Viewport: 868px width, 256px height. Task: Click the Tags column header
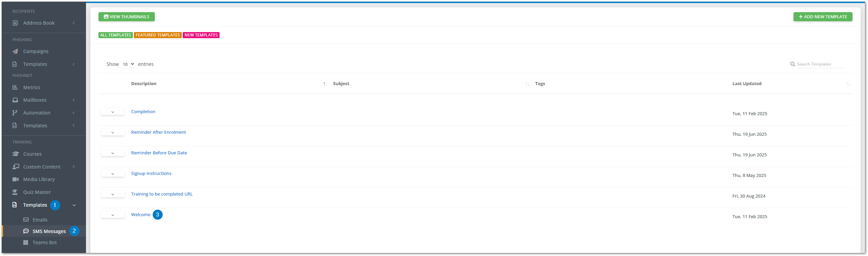540,84
